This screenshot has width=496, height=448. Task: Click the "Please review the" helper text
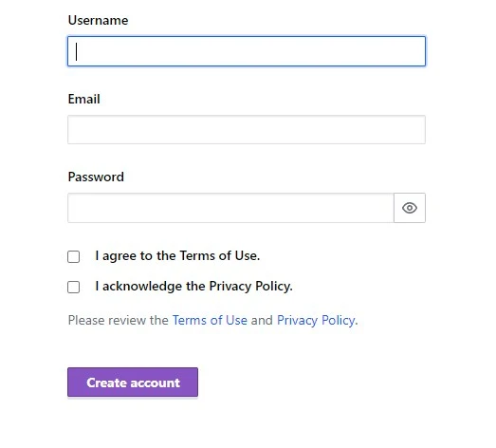[x=118, y=320]
